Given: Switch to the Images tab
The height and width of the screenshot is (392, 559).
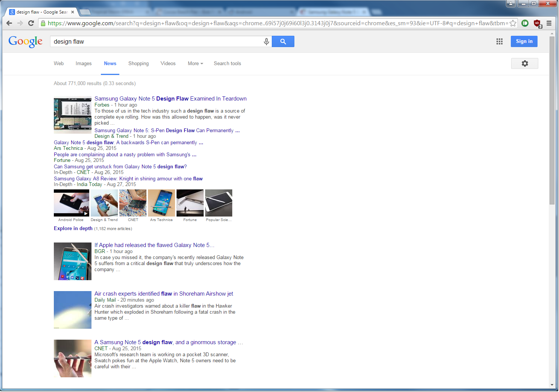Looking at the screenshot, I should 84,64.
